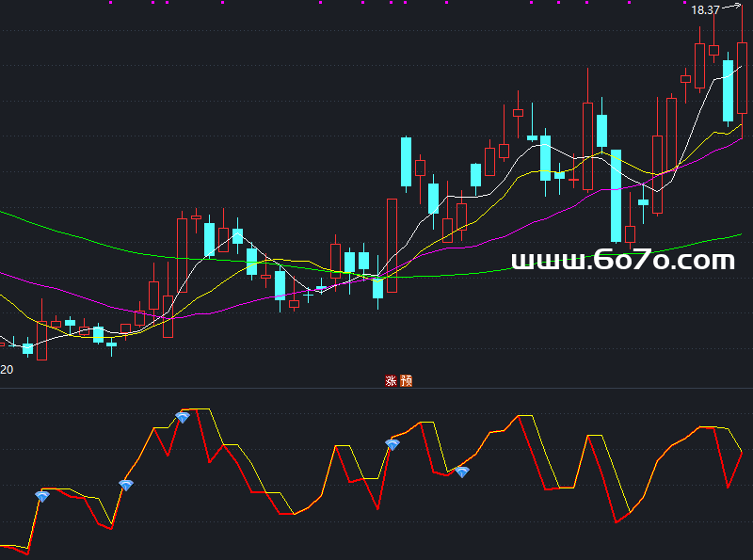
Task: Click the 20 price label at bottom left
Action: (x=7, y=370)
